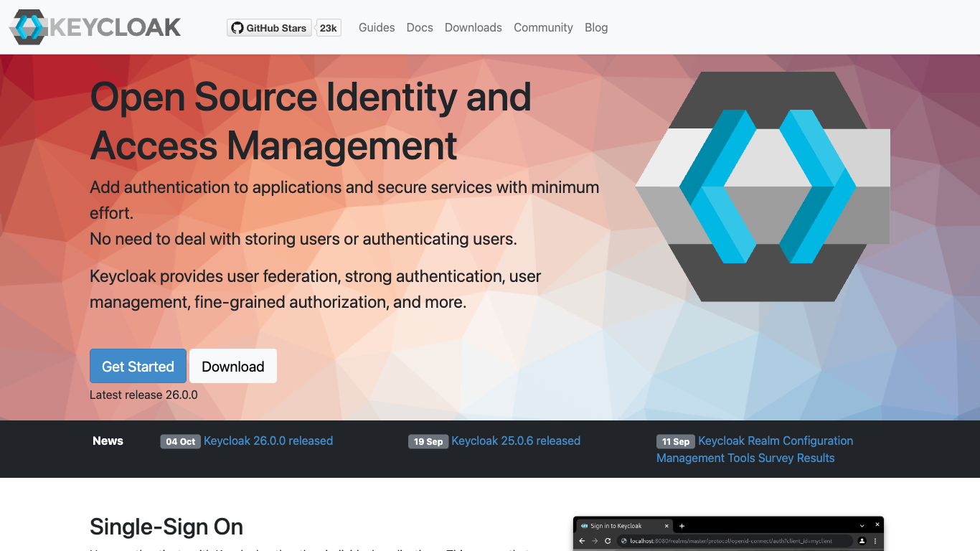Open the Sign in to Keycloak browser screenshot
980x551 pixels.
pos(728,534)
